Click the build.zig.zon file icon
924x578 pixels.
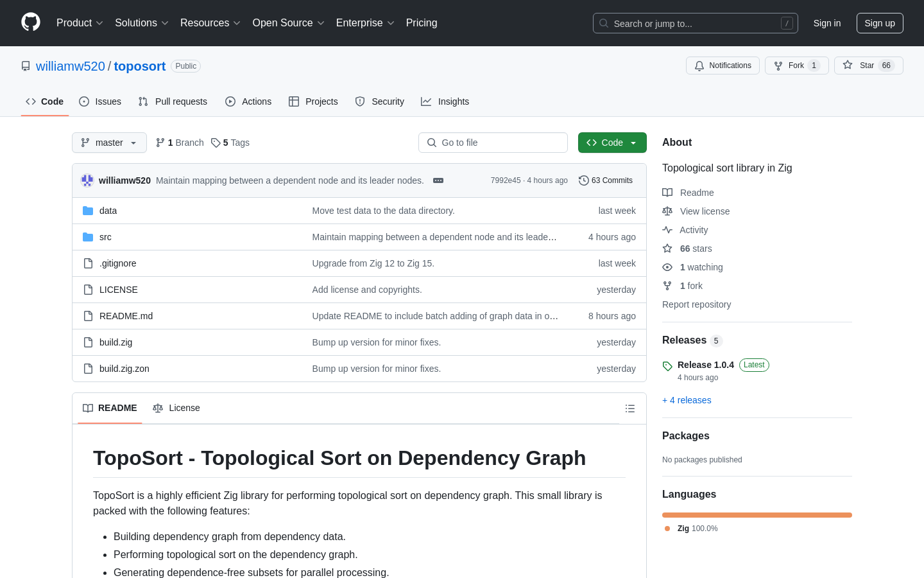point(88,369)
